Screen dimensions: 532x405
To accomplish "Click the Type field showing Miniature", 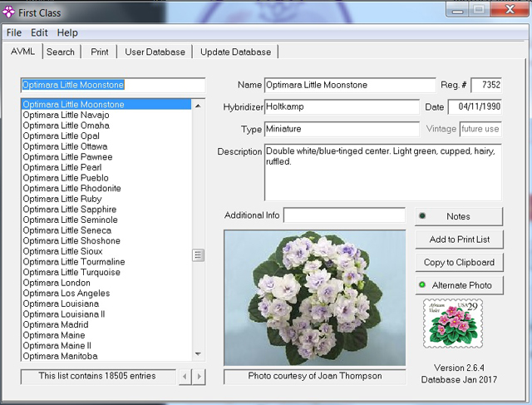I will tap(342, 129).
